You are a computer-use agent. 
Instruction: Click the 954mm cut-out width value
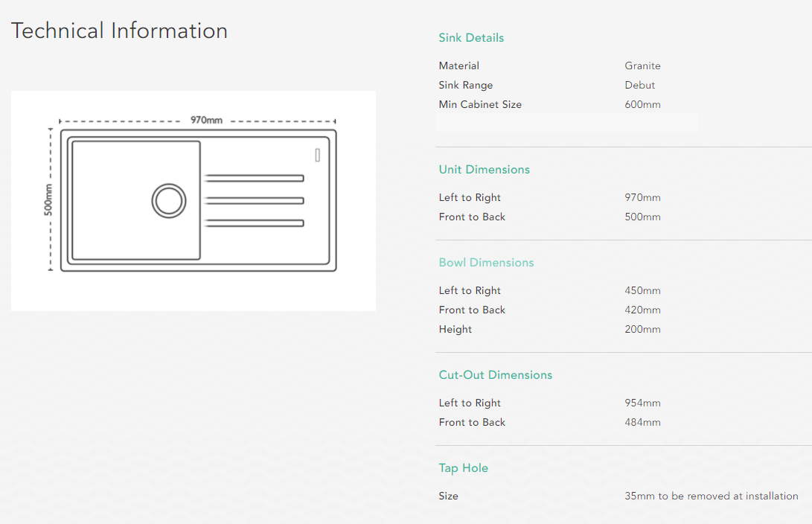[642, 403]
